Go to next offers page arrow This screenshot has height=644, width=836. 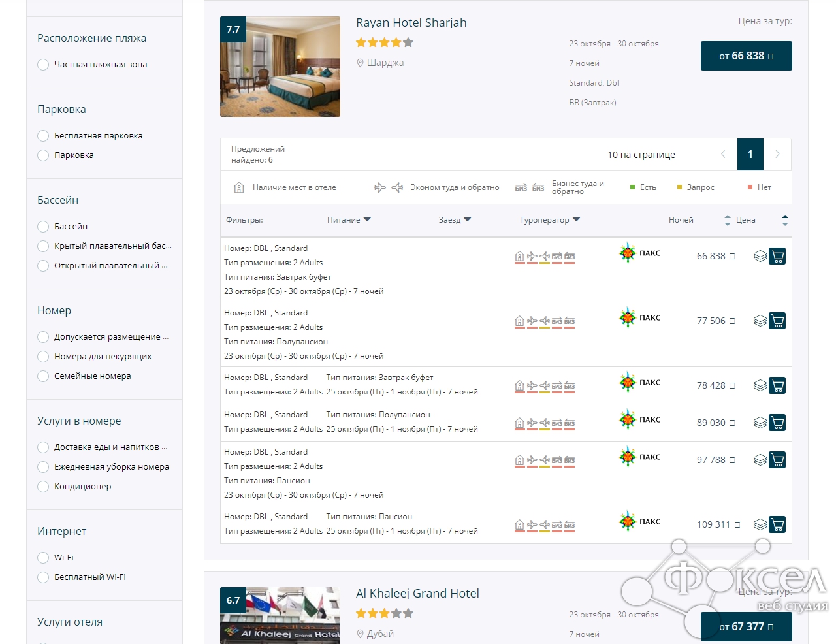tap(777, 154)
